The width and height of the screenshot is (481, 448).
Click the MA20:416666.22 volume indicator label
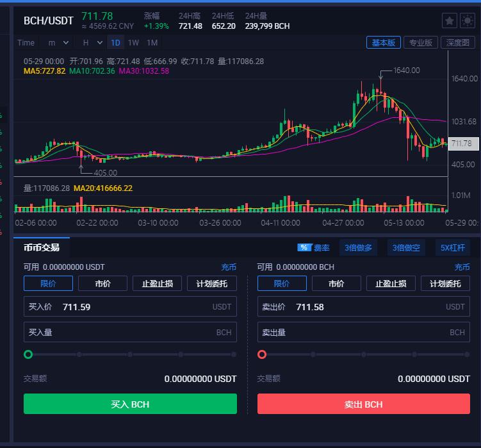click(x=103, y=188)
